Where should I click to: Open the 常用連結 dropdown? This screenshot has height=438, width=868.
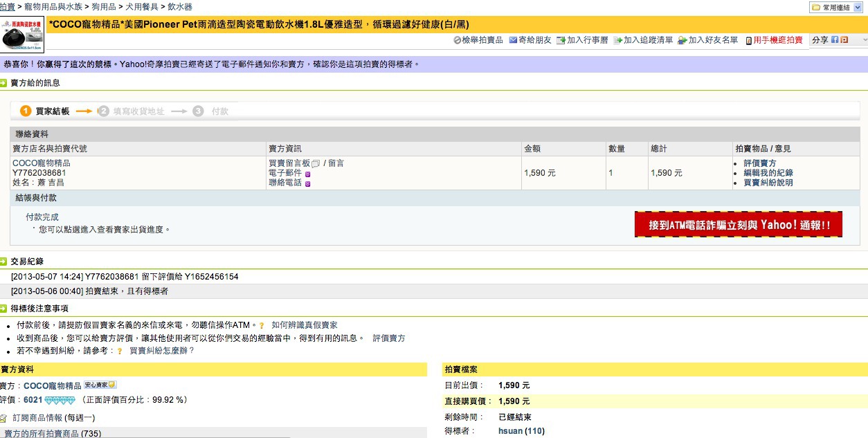coord(837,7)
